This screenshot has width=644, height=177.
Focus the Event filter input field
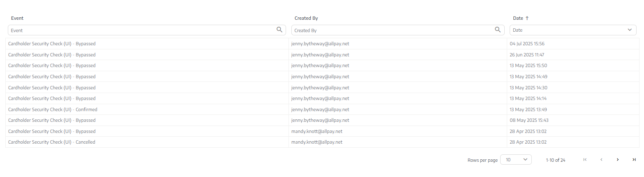coord(146,30)
